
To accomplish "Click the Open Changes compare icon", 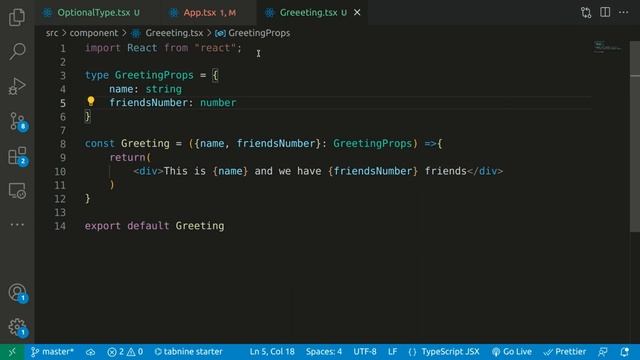I will [586, 13].
